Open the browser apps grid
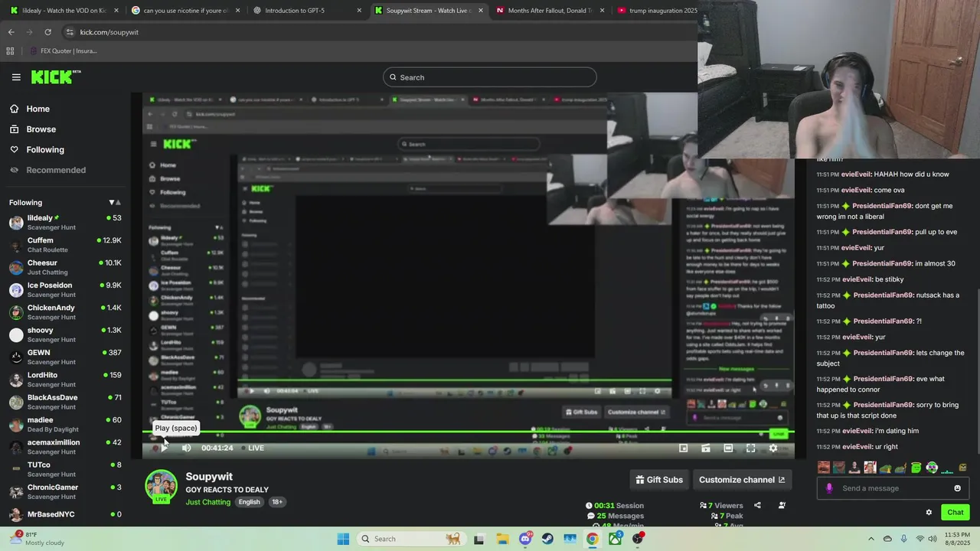Viewport: 980px width, 551px height. (10, 51)
